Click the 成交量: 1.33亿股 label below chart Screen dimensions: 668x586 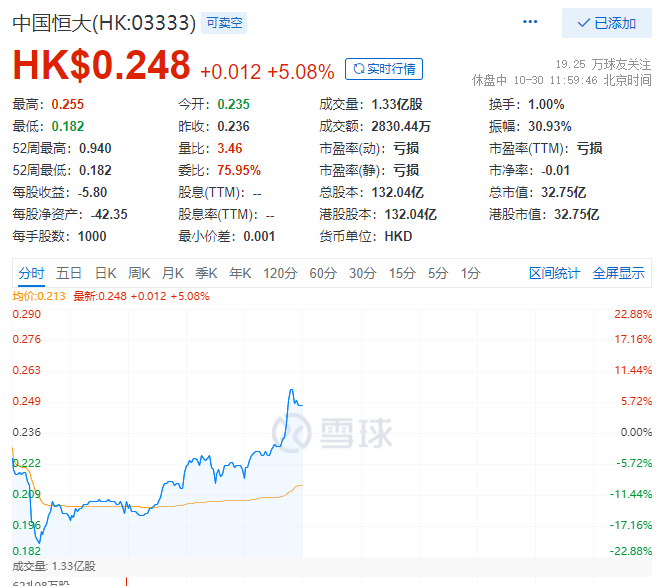click(54, 566)
